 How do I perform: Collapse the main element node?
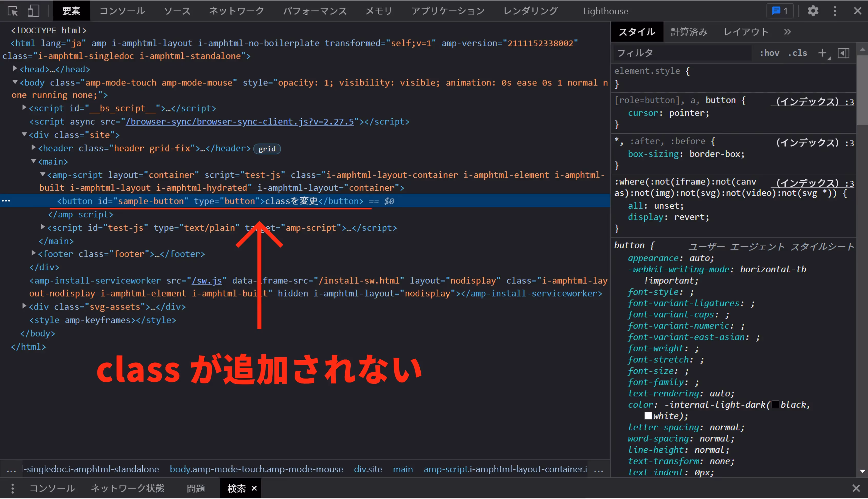[34, 161]
